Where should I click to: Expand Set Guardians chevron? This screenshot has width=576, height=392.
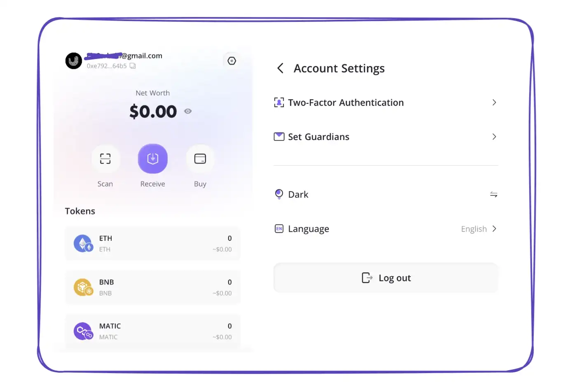pos(494,137)
